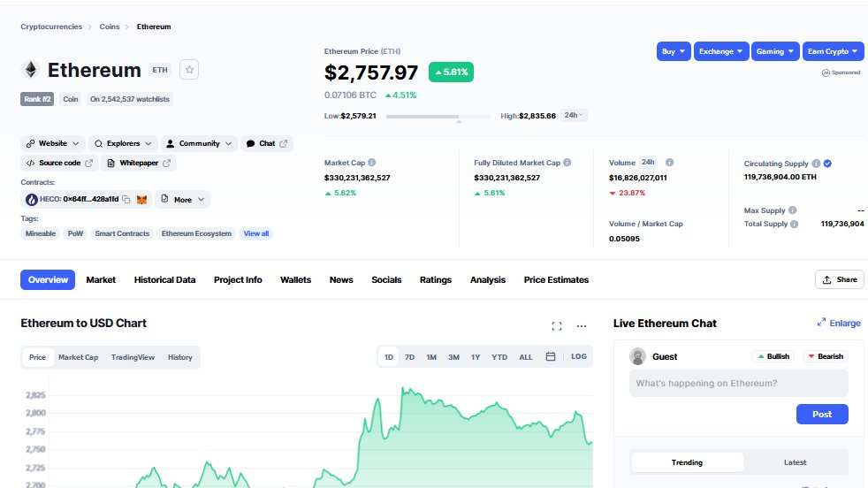Viewport: 868px width, 488px height.
Task: Show the TradingView chart view
Action: pos(133,357)
